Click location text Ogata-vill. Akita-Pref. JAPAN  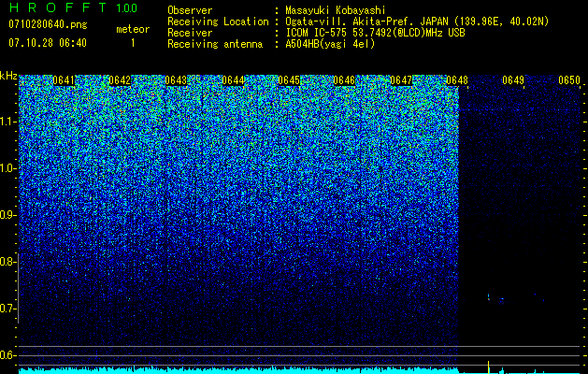(x=366, y=22)
